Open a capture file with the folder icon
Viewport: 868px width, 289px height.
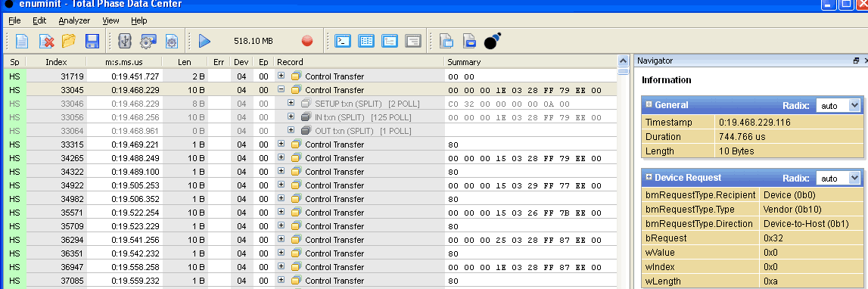(x=69, y=41)
